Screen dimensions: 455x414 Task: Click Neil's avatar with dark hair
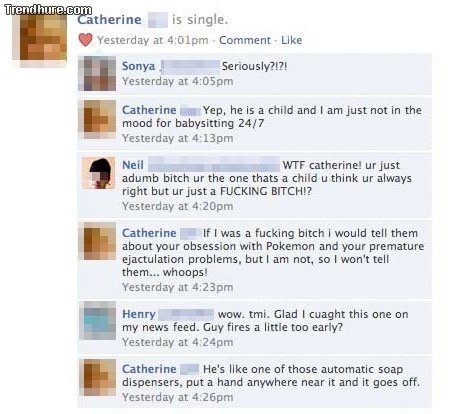pos(99,173)
